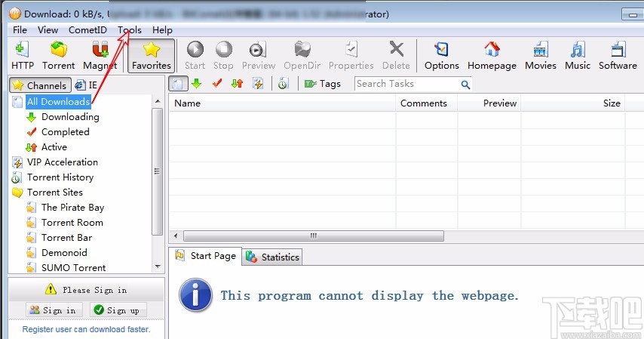Switch to the Channels sidebar tab

click(x=40, y=85)
